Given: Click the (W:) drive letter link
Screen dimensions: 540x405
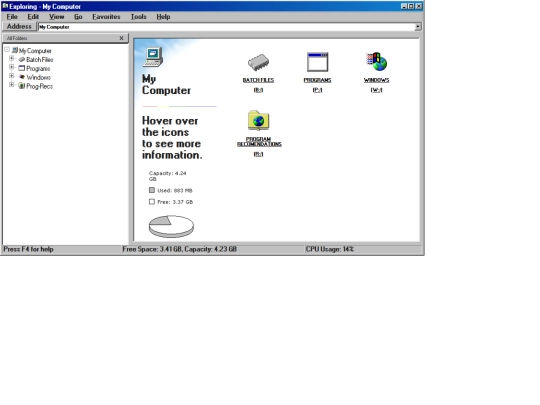Looking at the screenshot, I should click(376, 90).
